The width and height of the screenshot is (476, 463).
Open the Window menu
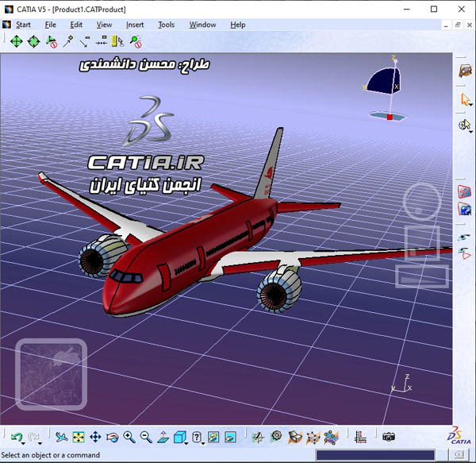203,25
